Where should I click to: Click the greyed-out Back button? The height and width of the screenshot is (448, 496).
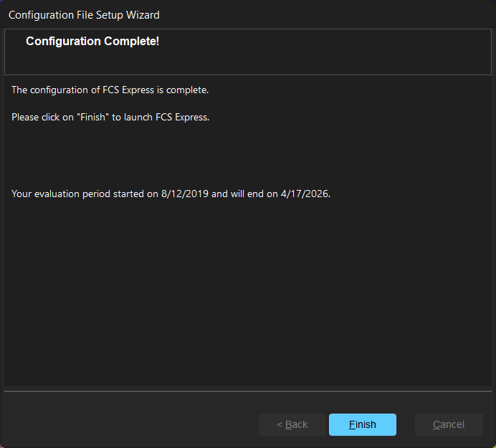292,424
